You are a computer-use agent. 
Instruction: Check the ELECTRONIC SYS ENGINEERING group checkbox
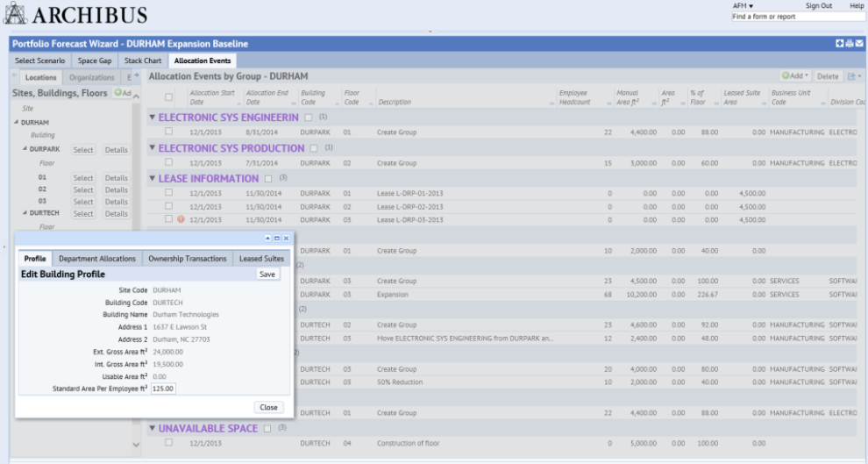click(309, 118)
